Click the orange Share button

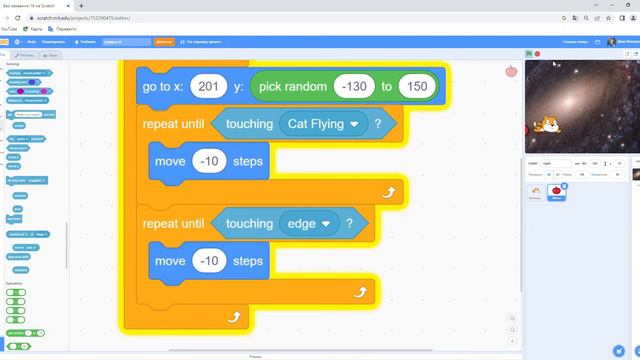click(x=164, y=42)
